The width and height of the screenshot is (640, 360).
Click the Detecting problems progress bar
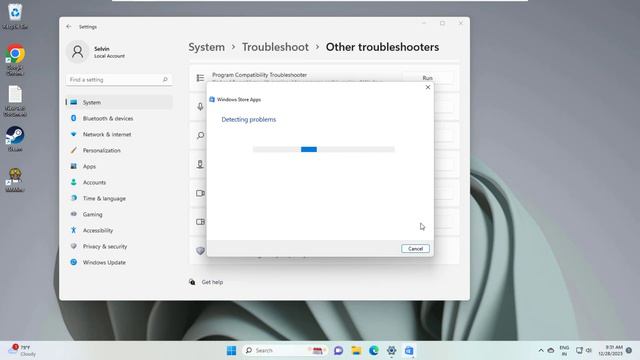324,149
